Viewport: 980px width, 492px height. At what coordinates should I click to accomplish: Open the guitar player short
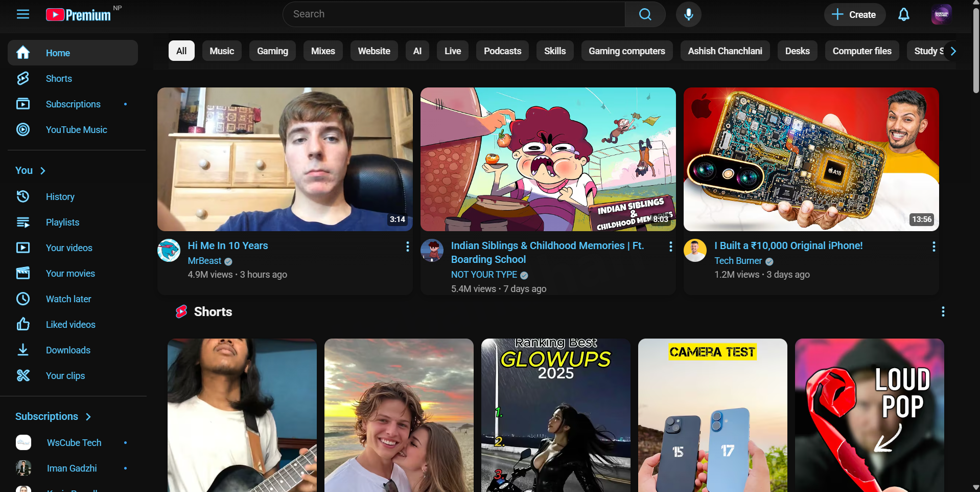(242, 415)
